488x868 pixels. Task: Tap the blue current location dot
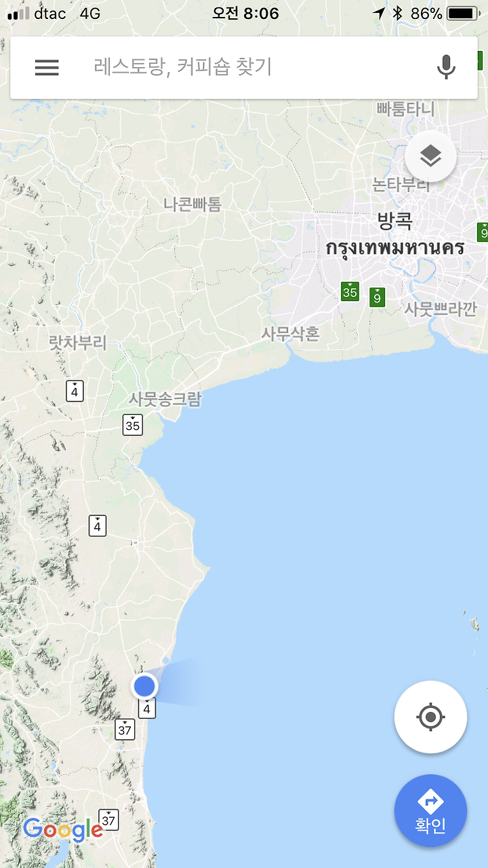[x=144, y=686]
